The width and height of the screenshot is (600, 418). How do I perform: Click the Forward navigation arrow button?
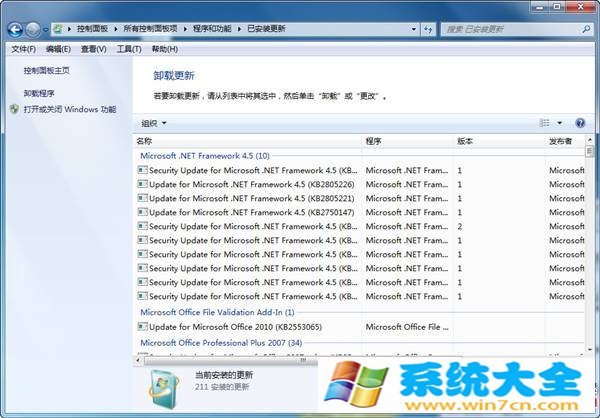click(x=33, y=29)
